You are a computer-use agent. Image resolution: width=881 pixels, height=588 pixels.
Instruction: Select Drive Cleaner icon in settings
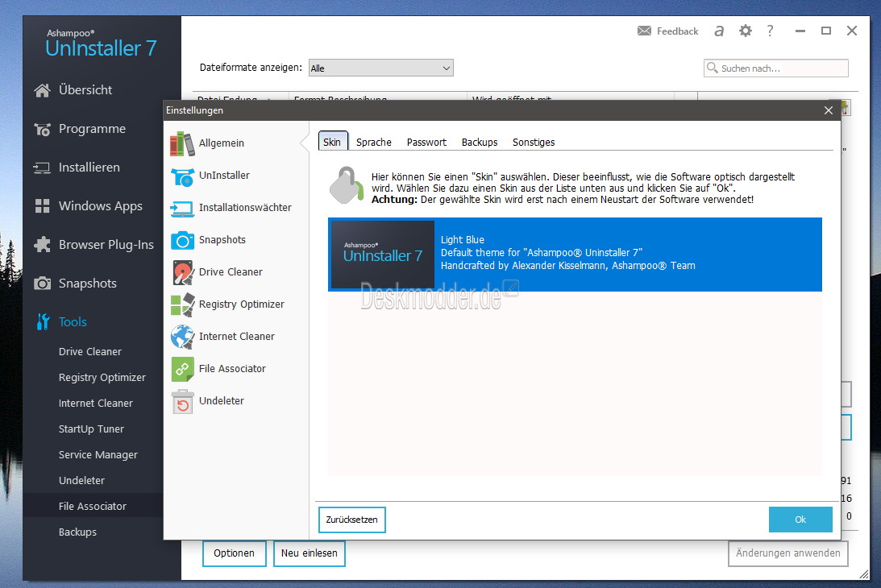[183, 272]
